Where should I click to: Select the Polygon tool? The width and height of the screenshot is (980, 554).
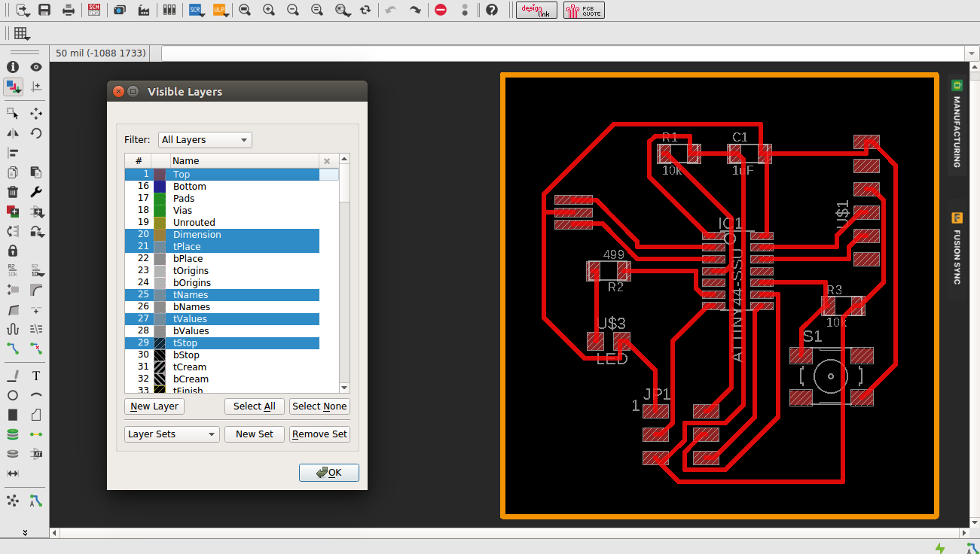tap(36, 415)
